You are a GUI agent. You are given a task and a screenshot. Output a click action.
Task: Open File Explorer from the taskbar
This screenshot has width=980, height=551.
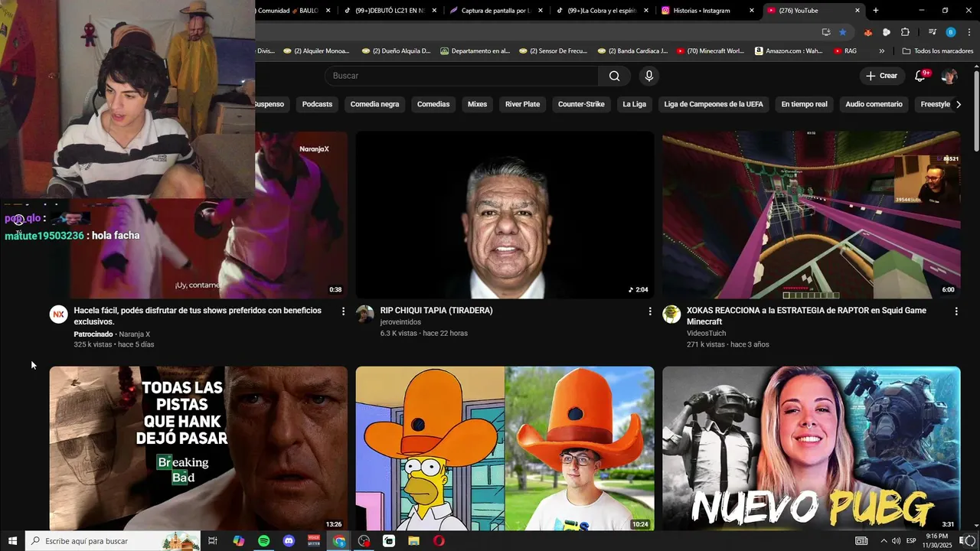pos(413,541)
